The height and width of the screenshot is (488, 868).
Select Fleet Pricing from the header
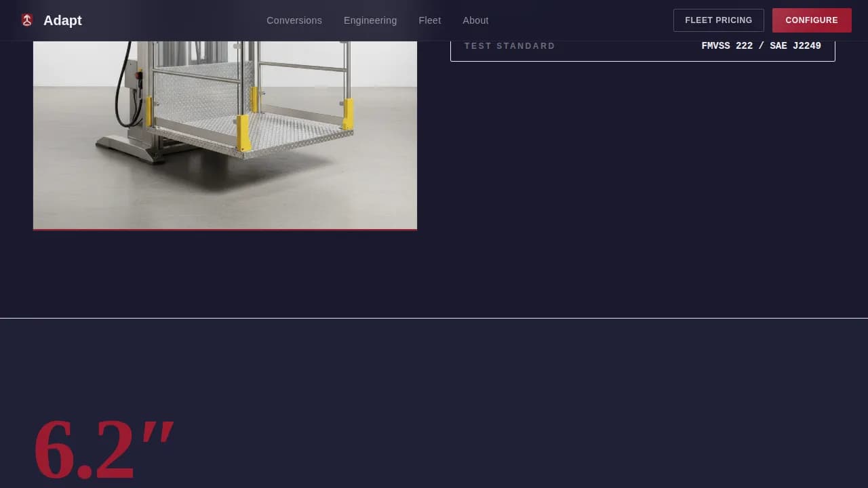(718, 20)
